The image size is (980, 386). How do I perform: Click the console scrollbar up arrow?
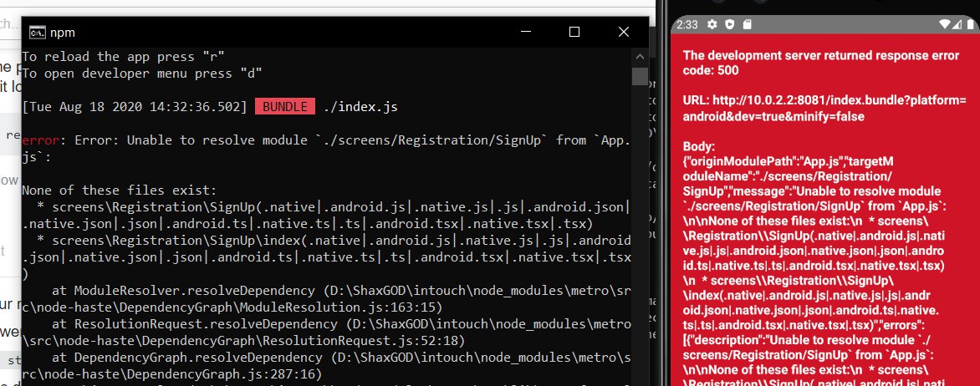click(x=640, y=56)
